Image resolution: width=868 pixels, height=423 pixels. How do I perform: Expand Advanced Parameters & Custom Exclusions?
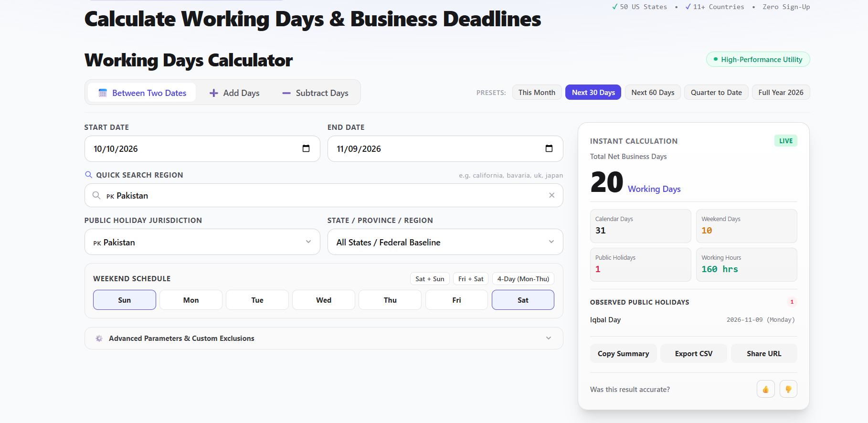coord(324,338)
